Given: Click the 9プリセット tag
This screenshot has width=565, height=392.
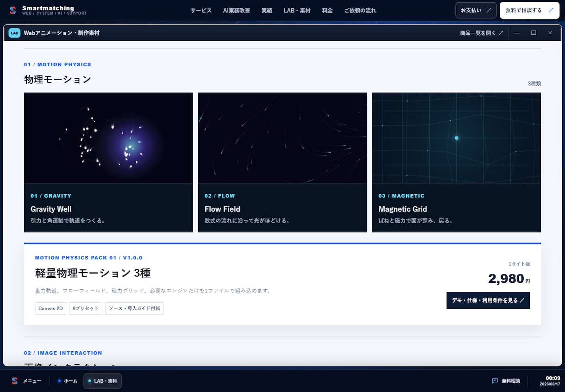Looking at the screenshot, I should pos(86,308).
